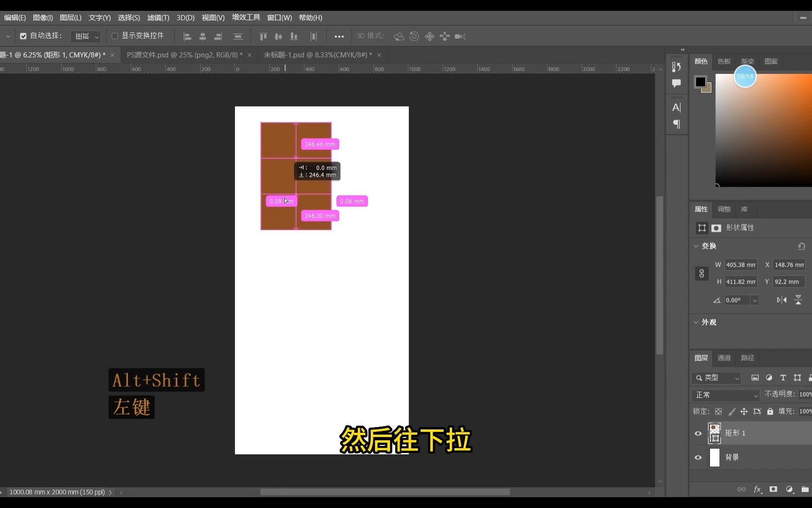This screenshot has height=508, width=812.
Task: Open the 增效工具 menu
Action: click(246, 17)
